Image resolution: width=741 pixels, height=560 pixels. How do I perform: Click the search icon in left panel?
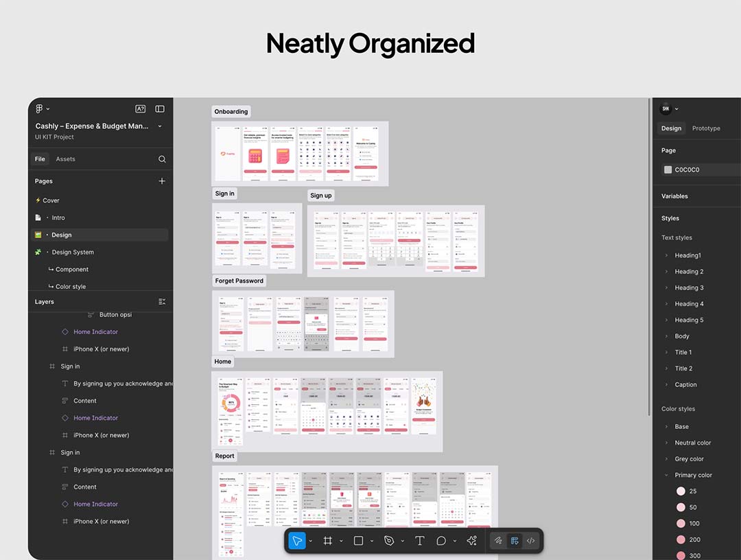(162, 159)
